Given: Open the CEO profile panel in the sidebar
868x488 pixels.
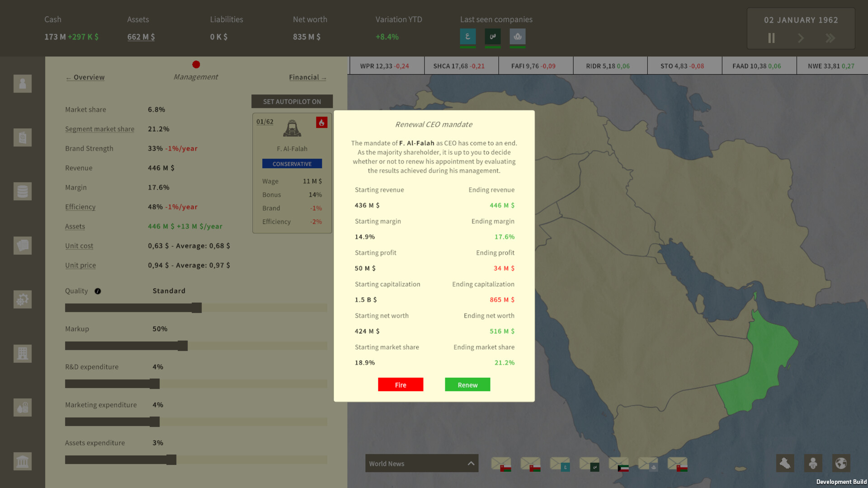Looking at the screenshot, I should [23, 84].
